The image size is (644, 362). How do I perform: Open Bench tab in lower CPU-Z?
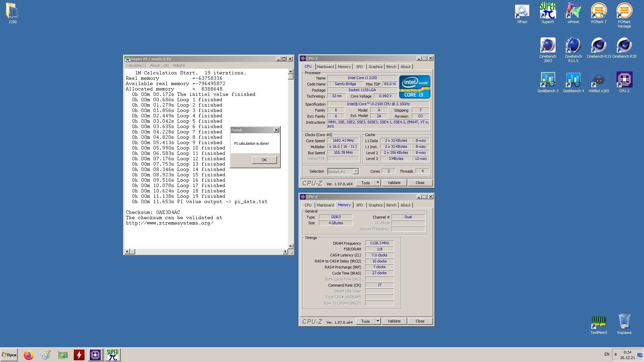coord(391,205)
